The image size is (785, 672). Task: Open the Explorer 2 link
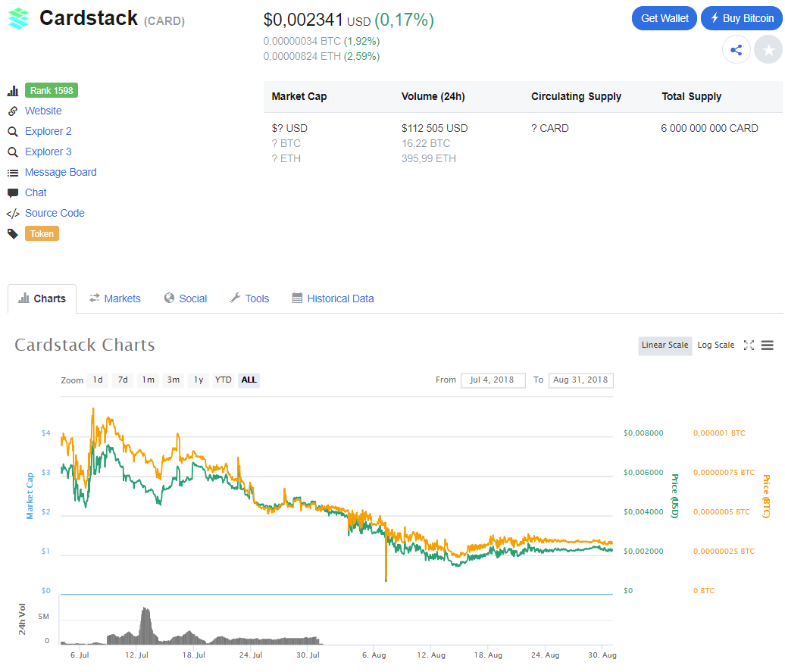(x=48, y=131)
